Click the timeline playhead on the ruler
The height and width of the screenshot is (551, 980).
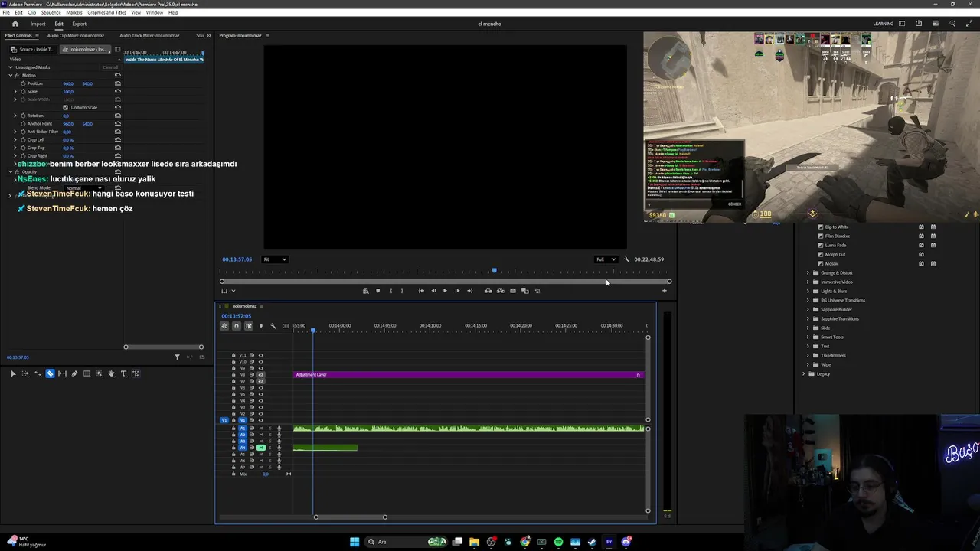(x=313, y=330)
